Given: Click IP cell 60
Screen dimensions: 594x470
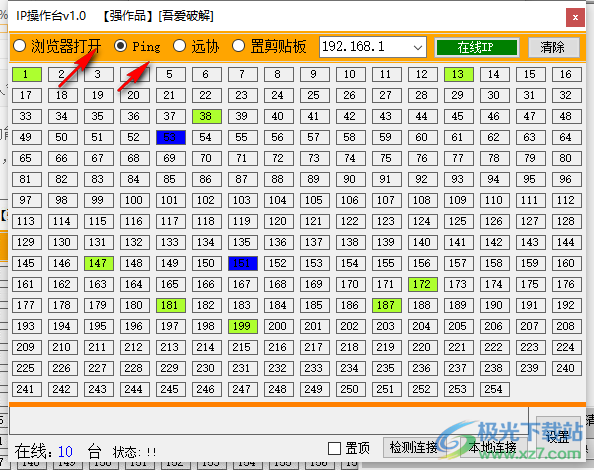Looking at the screenshot, I should (x=423, y=137).
